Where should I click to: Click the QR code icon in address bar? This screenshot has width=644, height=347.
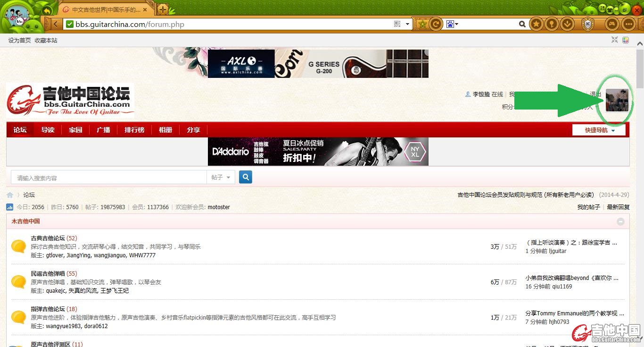397,24
